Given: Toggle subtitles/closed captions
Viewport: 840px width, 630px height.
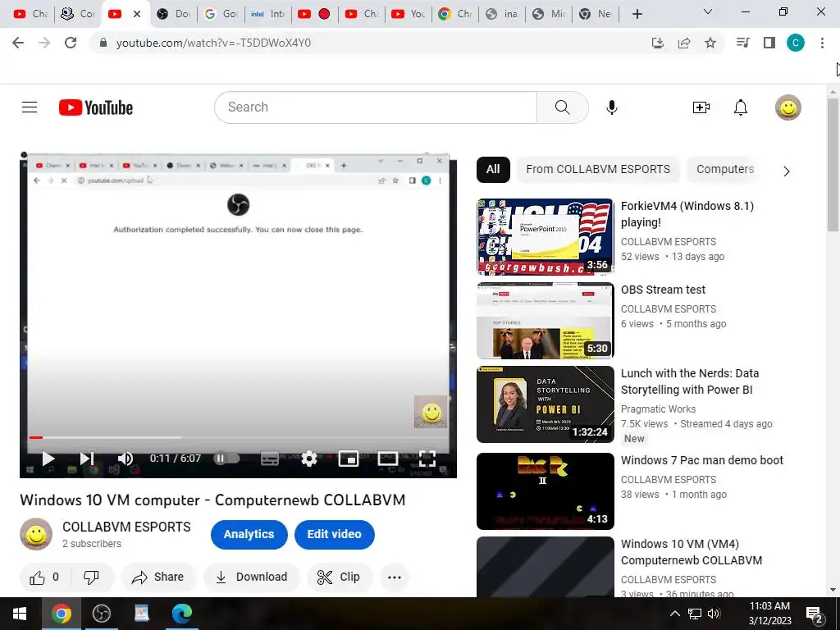Looking at the screenshot, I should (269, 459).
